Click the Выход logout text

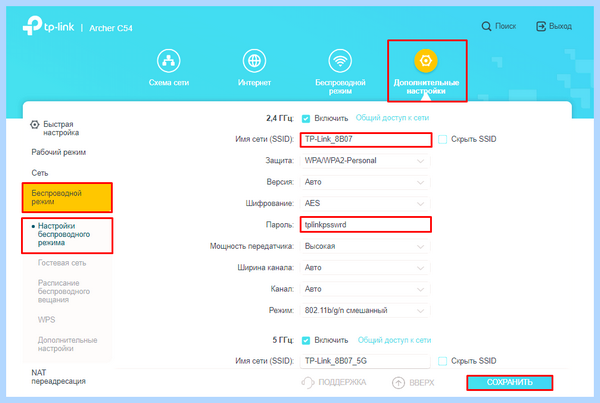560,26
